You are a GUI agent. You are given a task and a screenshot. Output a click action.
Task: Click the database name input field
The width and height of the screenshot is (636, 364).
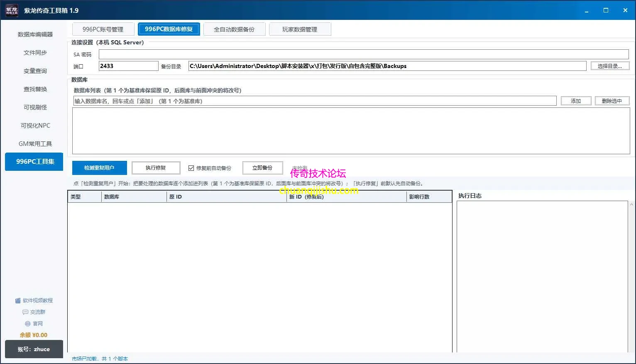[x=315, y=101]
